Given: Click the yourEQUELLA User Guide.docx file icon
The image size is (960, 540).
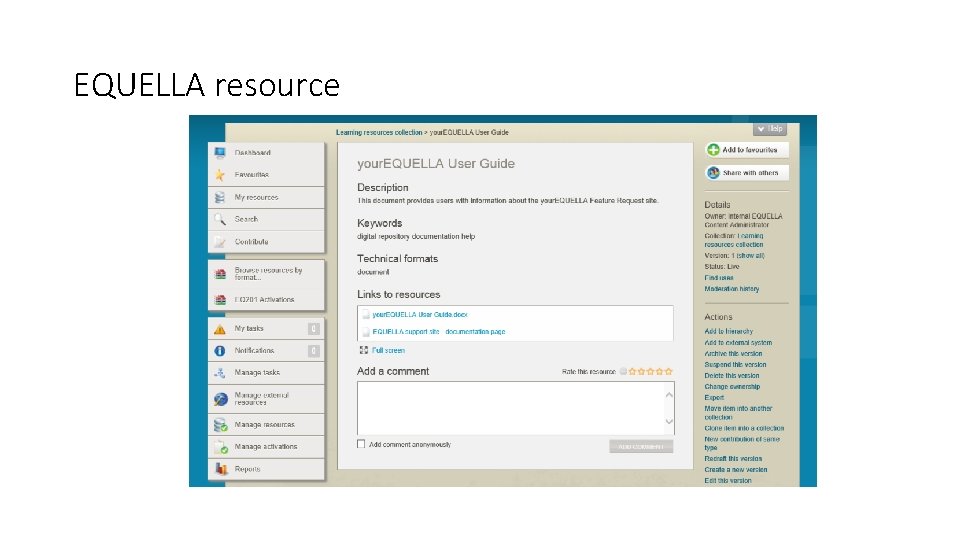Looking at the screenshot, I should tap(366, 315).
